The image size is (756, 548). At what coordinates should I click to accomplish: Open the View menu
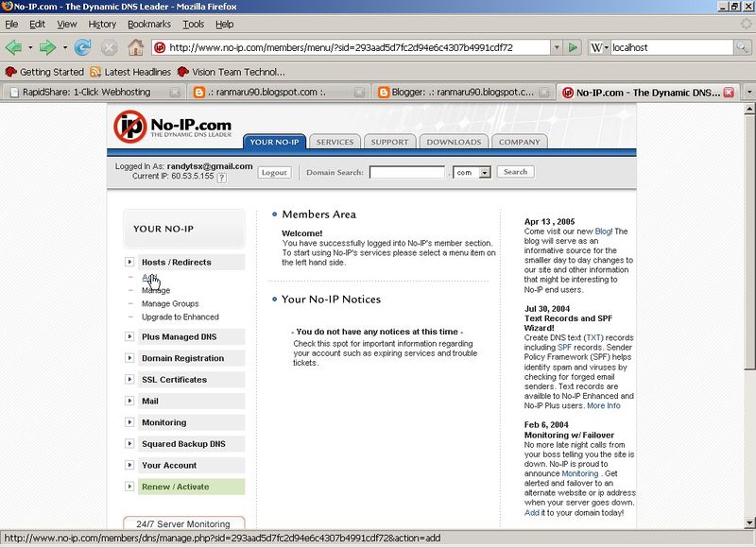click(x=66, y=25)
